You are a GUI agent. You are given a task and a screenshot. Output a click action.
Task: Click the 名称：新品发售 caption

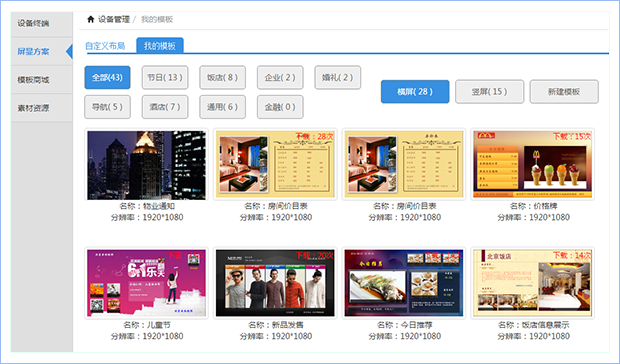(276, 325)
